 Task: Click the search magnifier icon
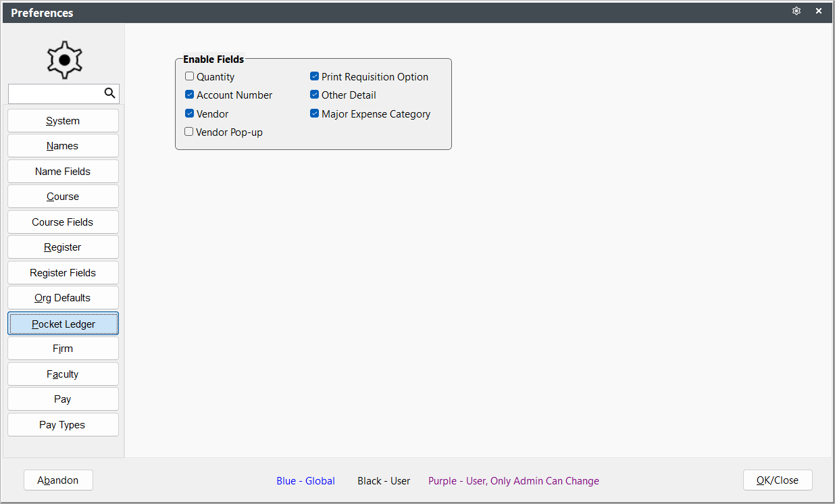pyautogui.click(x=109, y=93)
